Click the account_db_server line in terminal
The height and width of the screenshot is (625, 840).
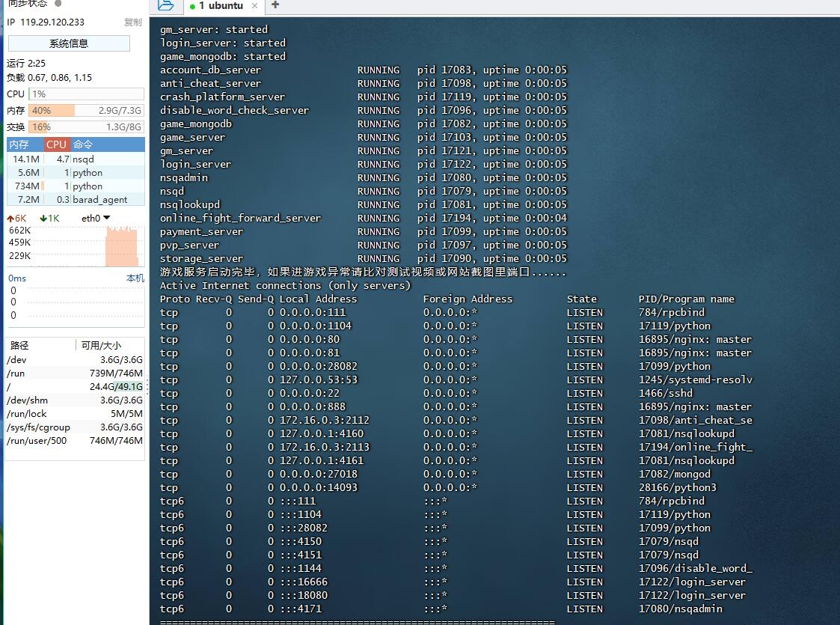coord(364,70)
